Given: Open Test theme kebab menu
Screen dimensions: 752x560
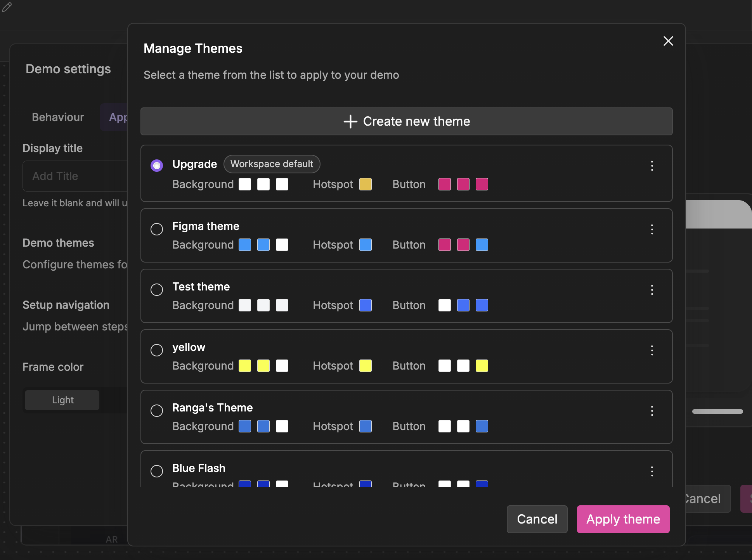Looking at the screenshot, I should point(652,290).
